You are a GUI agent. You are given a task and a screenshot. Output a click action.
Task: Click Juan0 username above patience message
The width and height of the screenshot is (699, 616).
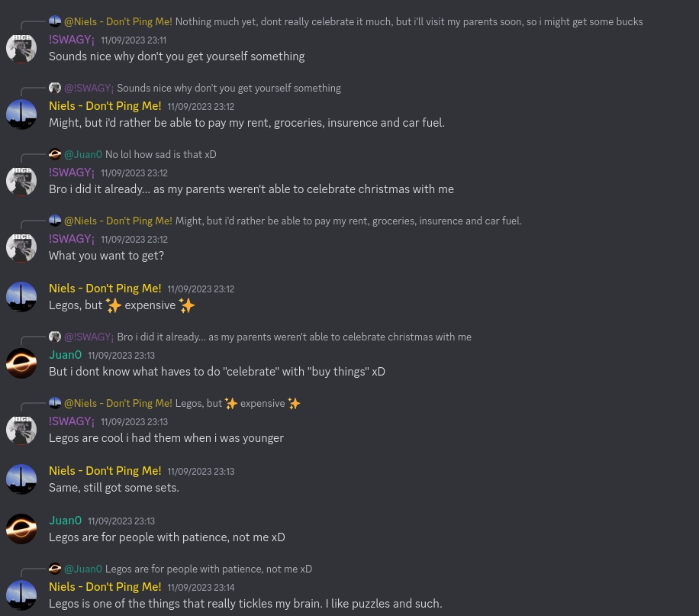65,521
